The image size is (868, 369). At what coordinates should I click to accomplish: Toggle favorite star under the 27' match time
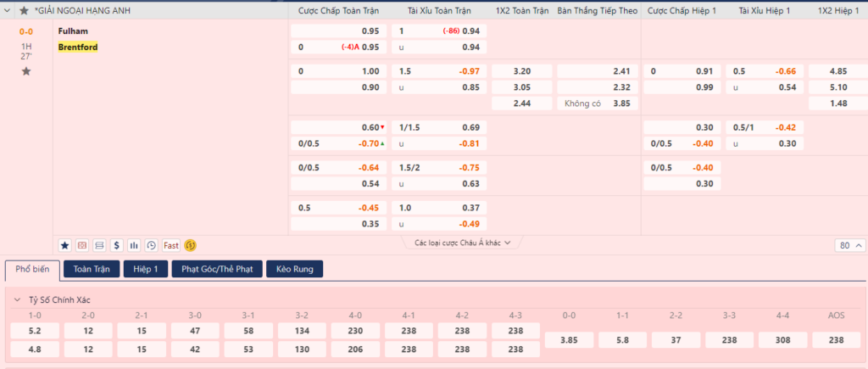point(26,71)
